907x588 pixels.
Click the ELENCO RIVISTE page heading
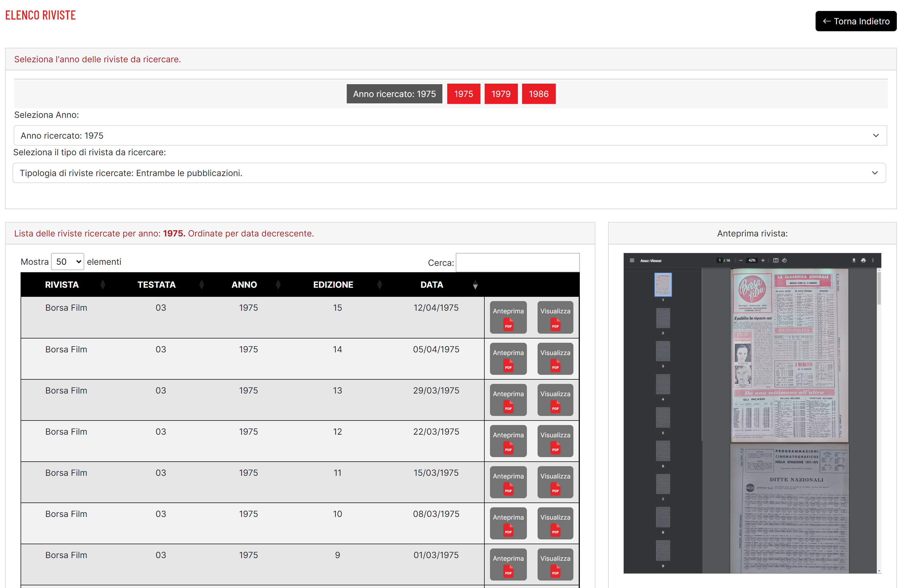[40, 15]
